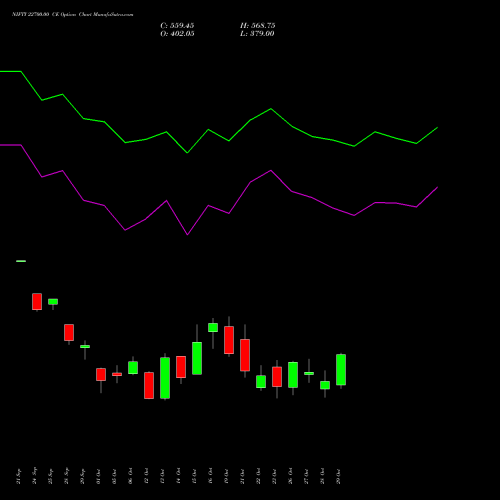Click the 21 Sep date label
Image resolution: width=500 pixels, height=500 pixels.
coord(19,477)
